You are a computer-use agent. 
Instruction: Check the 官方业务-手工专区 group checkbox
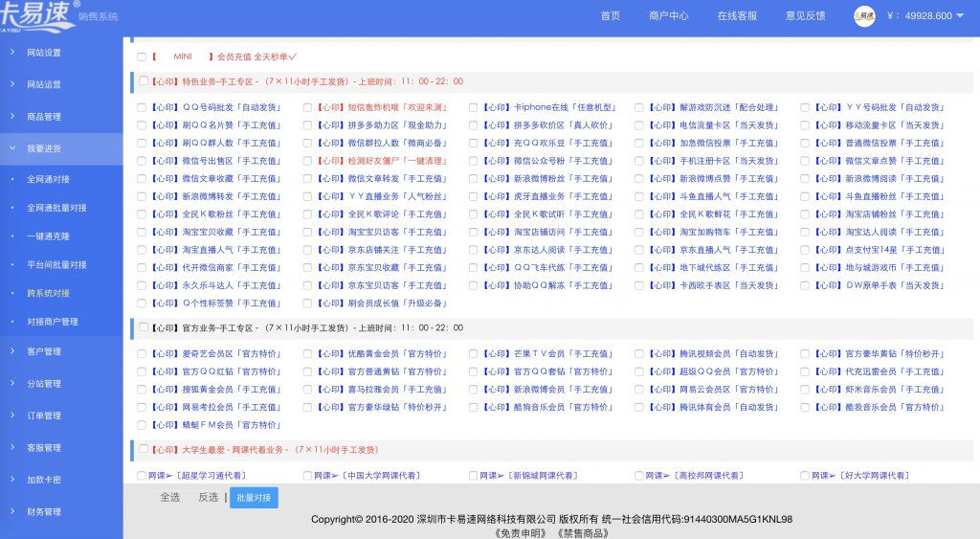coord(144,327)
